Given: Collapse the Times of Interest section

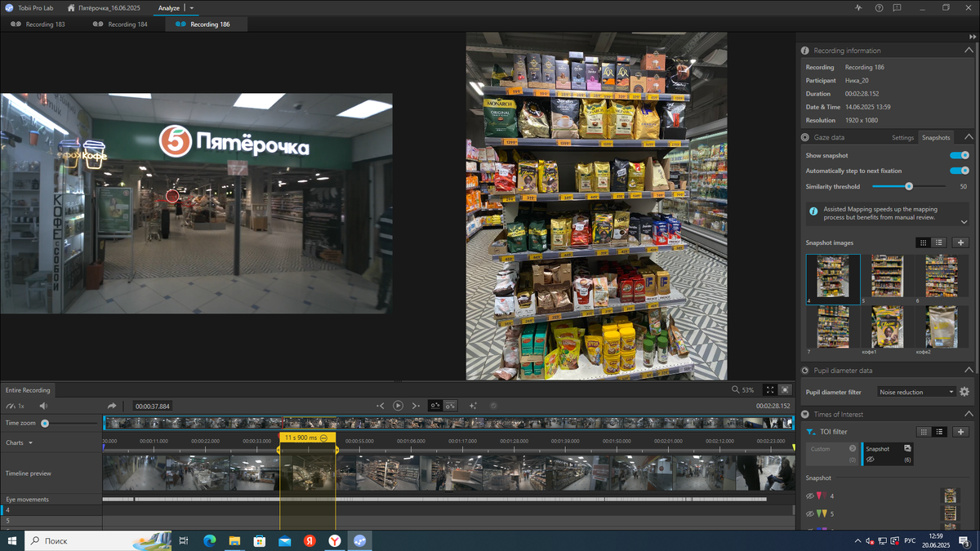Looking at the screenshot, I should click(x=969, y=415).
